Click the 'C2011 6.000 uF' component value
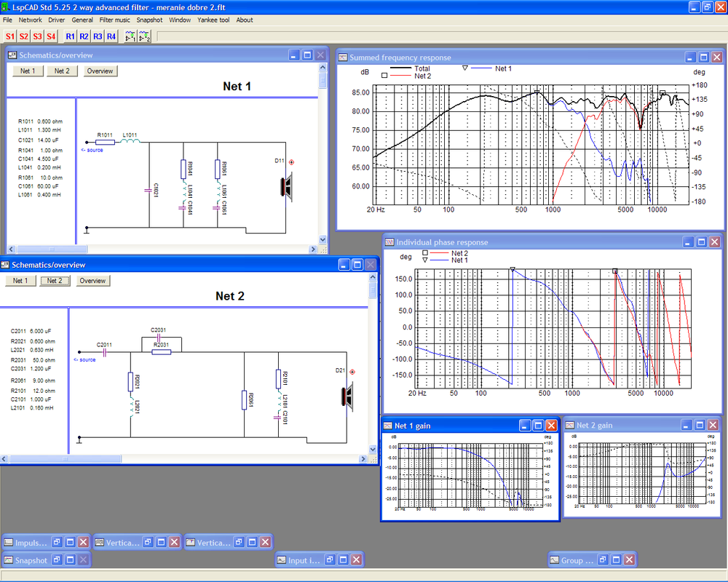The height and width of the screenshot is (582, 728). [31, 332]
